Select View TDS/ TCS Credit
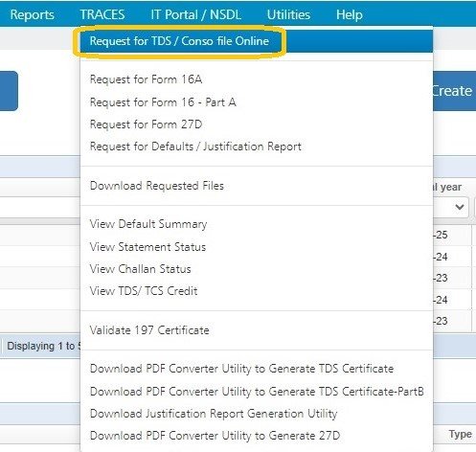The width and height of the screenshot is (476, 452). click(x=144, y=291)
